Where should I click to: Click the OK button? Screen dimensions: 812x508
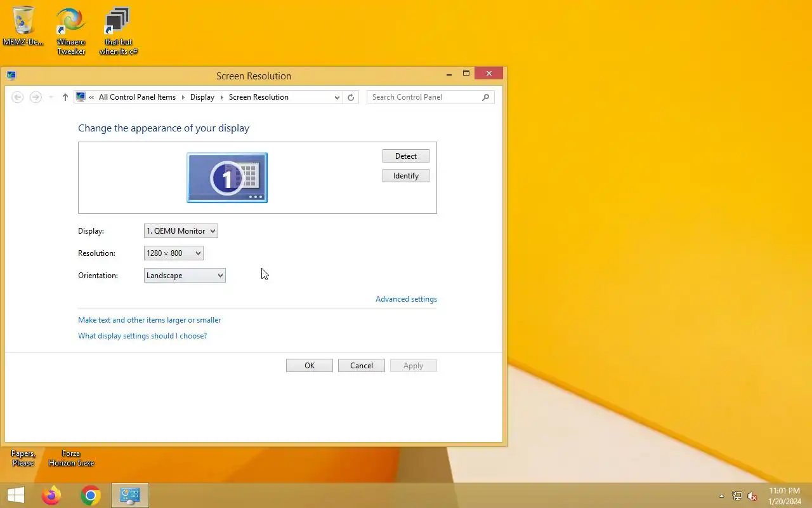(310, 366)
